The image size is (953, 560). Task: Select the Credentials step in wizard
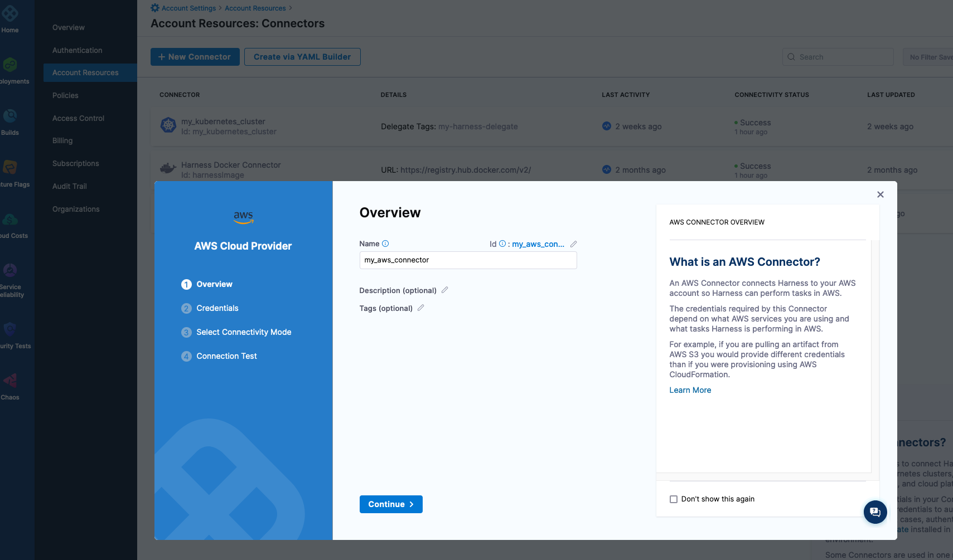point(217,308)
